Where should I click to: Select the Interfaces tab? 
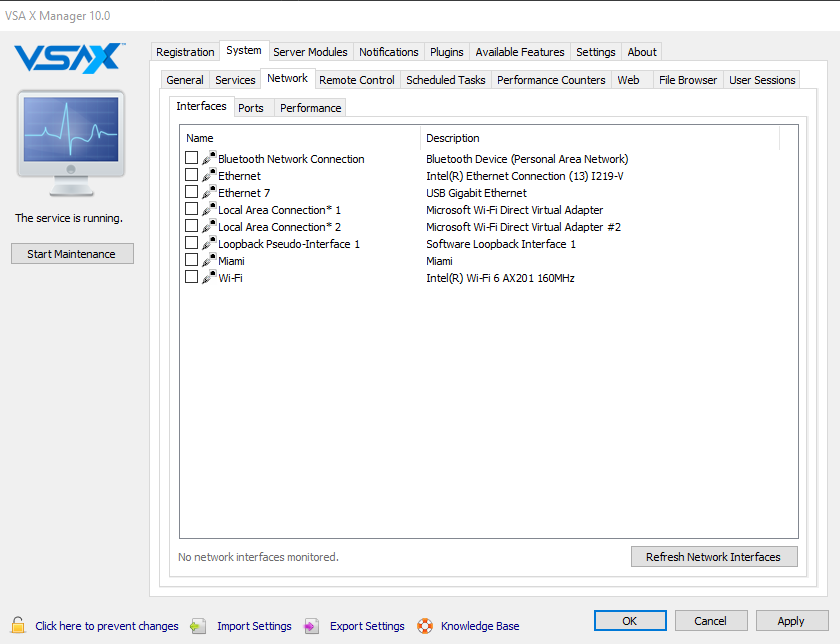tap(201, 106)
